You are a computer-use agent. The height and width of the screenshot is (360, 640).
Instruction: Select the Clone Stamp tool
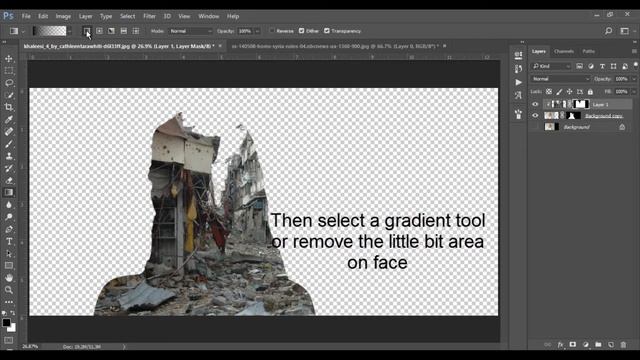pos(9,156)
